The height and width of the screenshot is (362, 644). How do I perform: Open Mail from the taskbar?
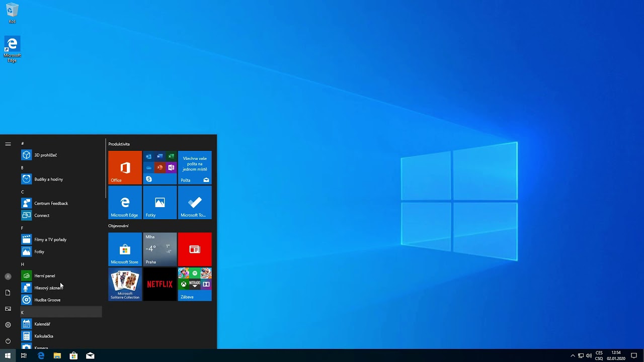(90, 355)
